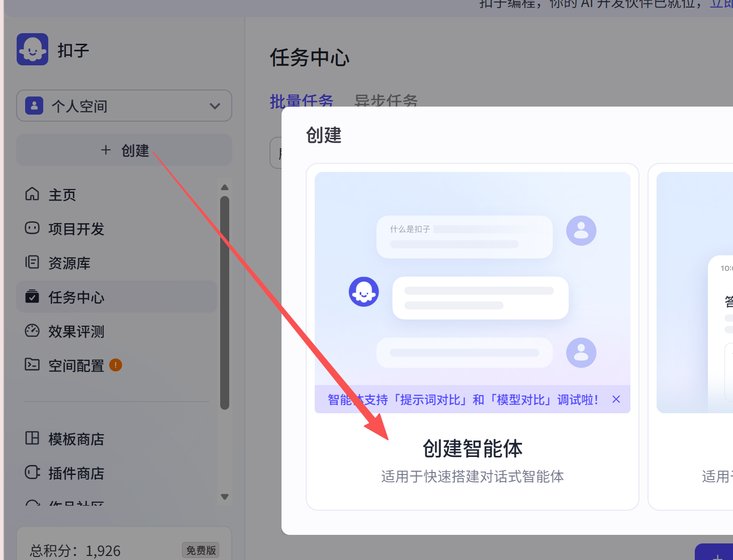
Task: Open the 个人空间 workspace dropdown
Action: 124,106
